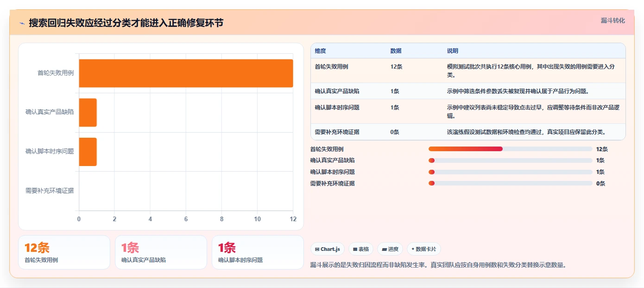Click the progress list label 需要补充环境证据

(x=332, y=184)
